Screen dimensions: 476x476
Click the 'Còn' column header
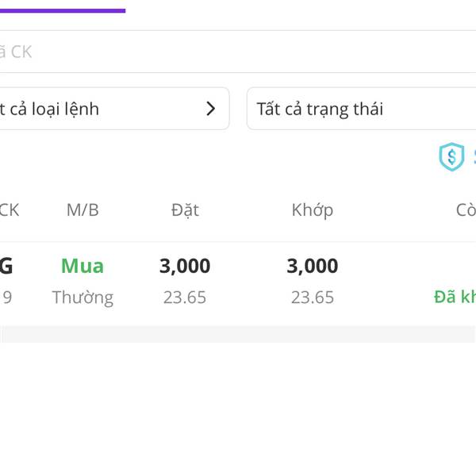pos(466,210)
